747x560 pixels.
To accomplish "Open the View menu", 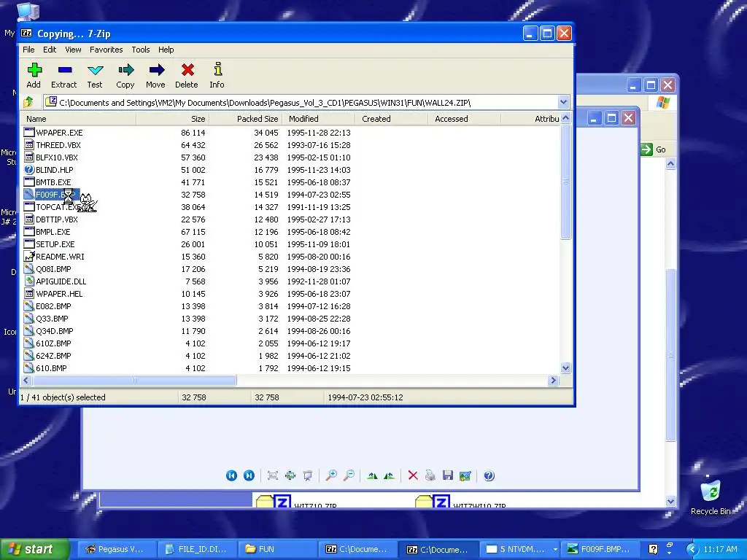I will (73, 50).
